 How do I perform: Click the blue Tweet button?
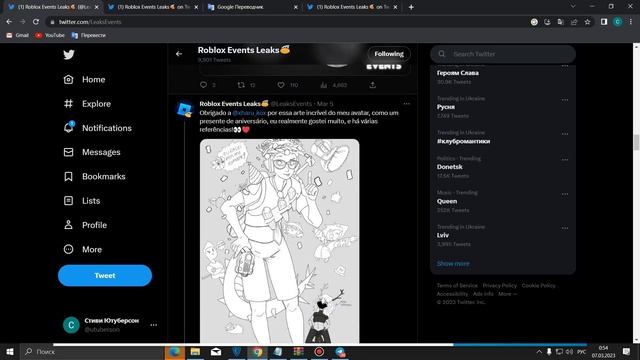pyautogui.click(x=105, y=276)
